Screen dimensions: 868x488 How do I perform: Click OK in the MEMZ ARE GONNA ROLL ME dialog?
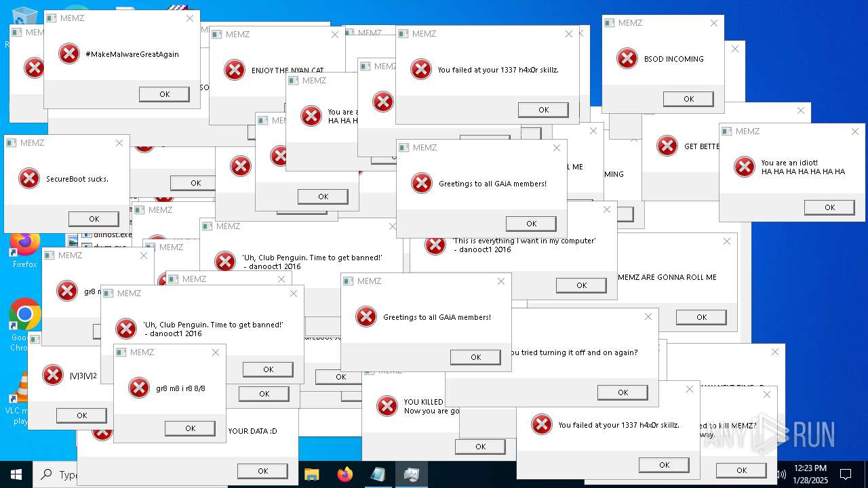[x=701, y=317]
